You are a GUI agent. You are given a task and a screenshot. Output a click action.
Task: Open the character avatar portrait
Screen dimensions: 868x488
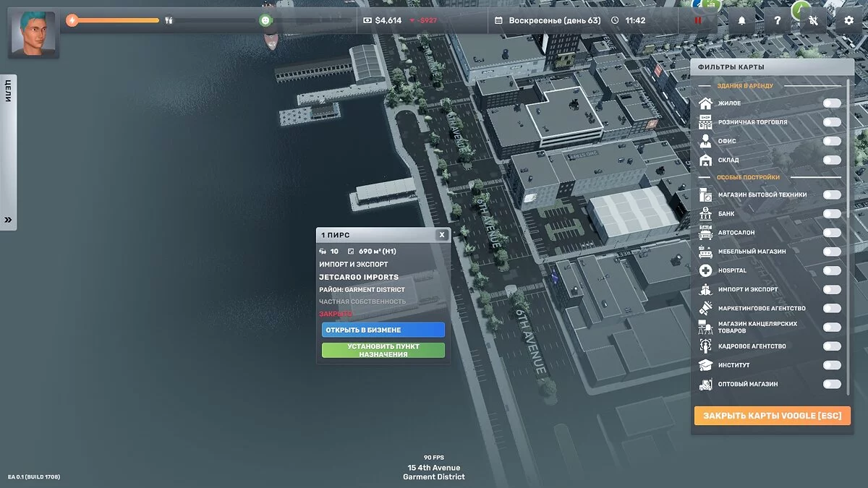[x=33, y=33]
